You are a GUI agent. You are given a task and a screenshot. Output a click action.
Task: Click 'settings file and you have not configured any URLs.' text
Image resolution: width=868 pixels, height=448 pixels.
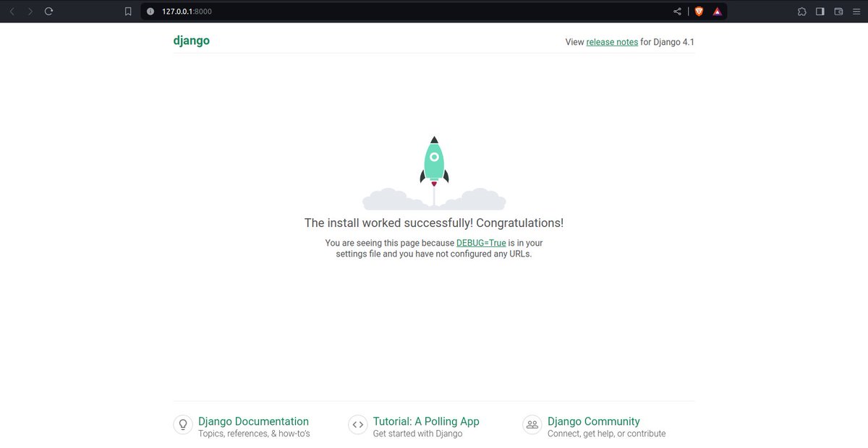(x=434, y=254)
